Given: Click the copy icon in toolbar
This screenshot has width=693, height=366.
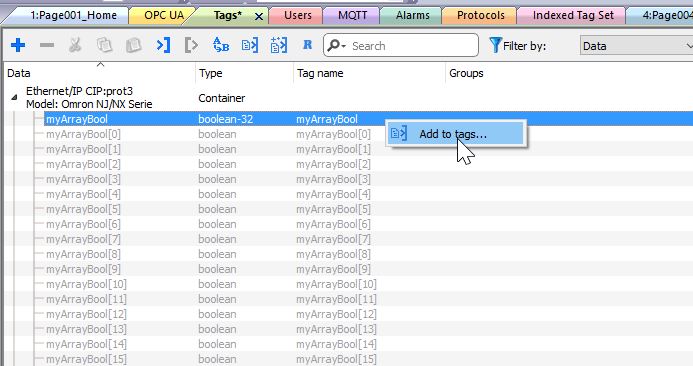Looking at the screenshot, I should (104, 45).
